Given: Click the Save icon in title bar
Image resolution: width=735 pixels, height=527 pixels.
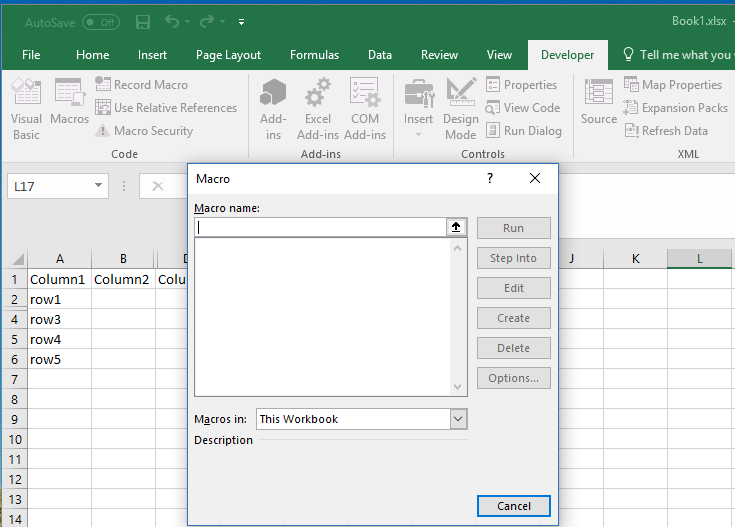Looking at the screenshot, I should [x=143, y=21].
